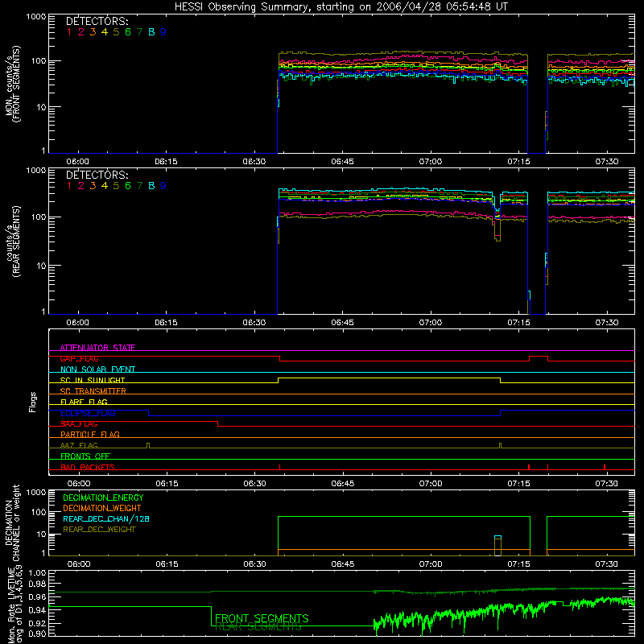Select the SC_IN_SUNLIGHT flag label

point(93,380)
